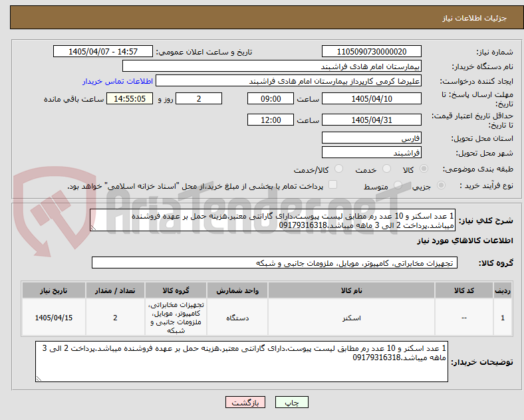Click the goods group cell in table row
The height and width of the screenshot is (420, 524).
[x=176, y=318]
